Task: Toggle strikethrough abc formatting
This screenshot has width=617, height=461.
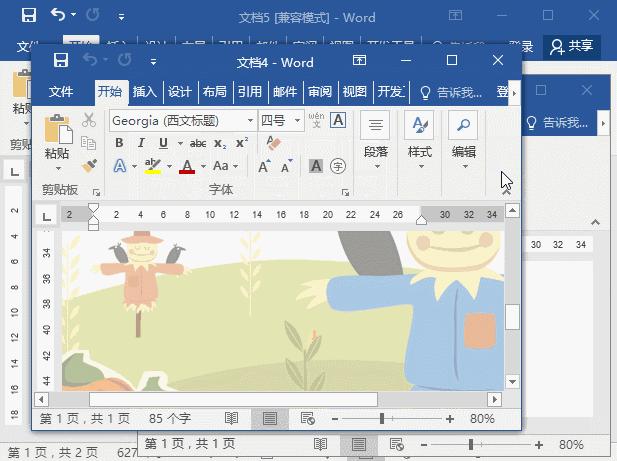Action: point(198,144)
